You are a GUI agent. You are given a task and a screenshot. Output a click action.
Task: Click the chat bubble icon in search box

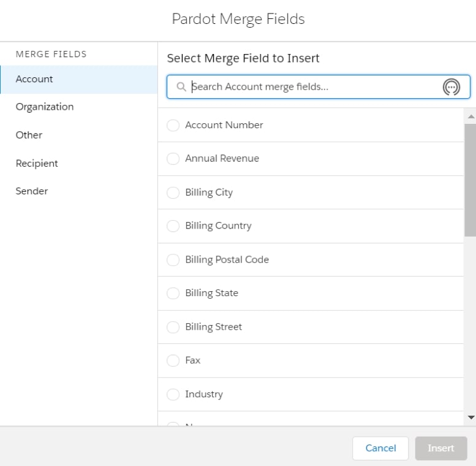[451, 87]
